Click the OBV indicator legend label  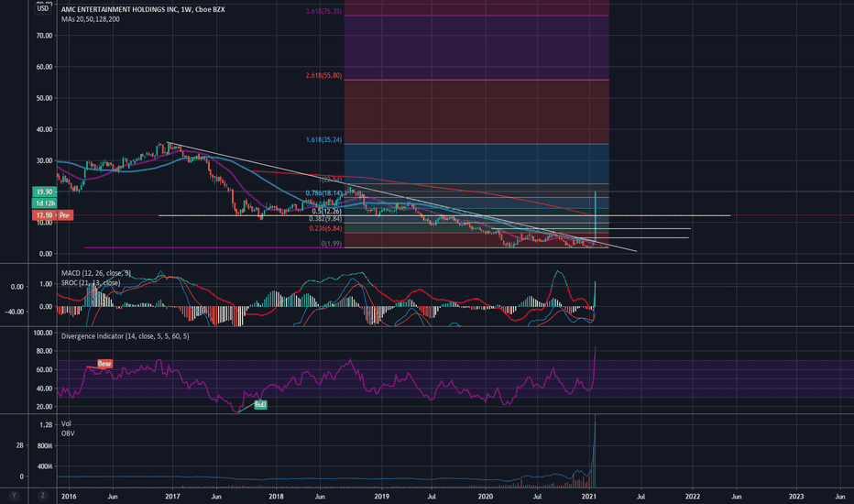[68, 433]
